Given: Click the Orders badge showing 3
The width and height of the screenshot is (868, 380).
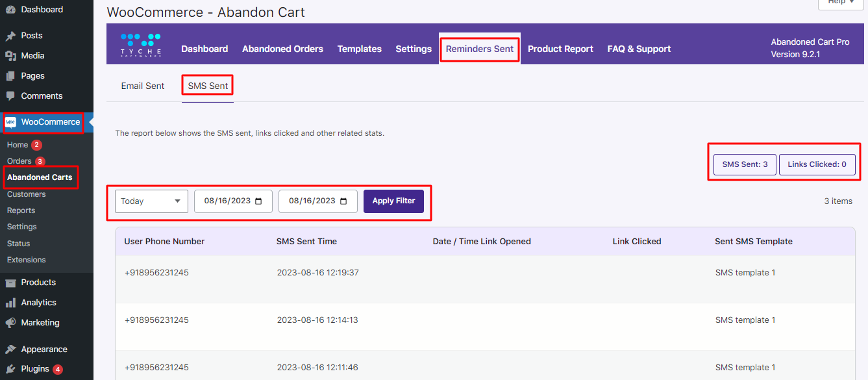Looking at the screenshot, I should (40, 161).
